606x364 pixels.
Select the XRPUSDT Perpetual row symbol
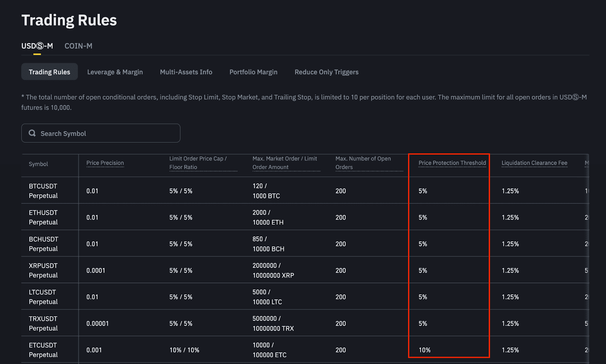click(x=43, y=270)
